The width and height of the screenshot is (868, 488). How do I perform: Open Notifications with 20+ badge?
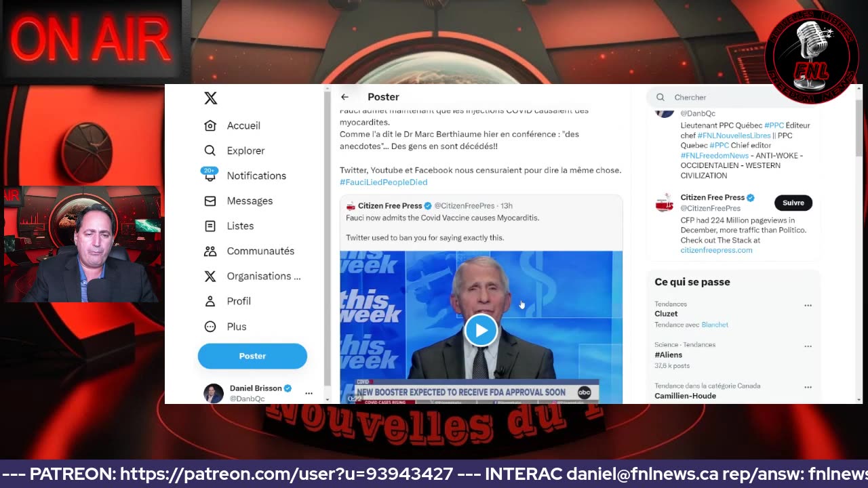pyautogui.click(x=245, y=176)
